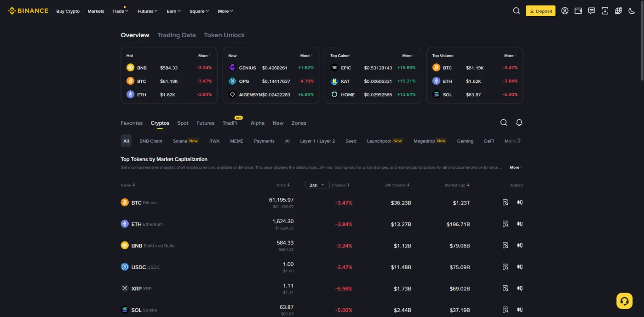Open the language globe icon
The width and height of the screenshot is (644, 317).
pyautogui.click(x=618, y=11)
